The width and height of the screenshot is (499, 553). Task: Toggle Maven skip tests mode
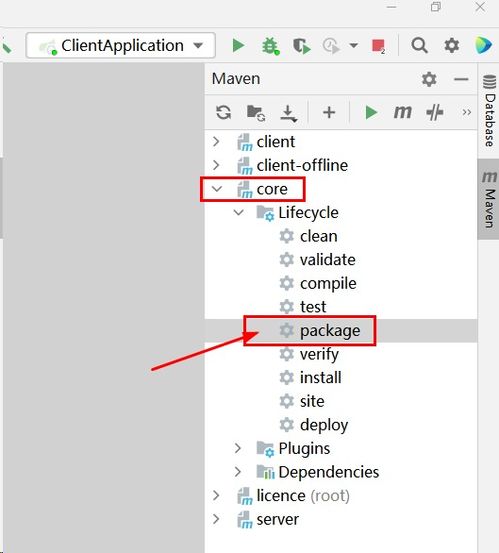tap(434, 113)
